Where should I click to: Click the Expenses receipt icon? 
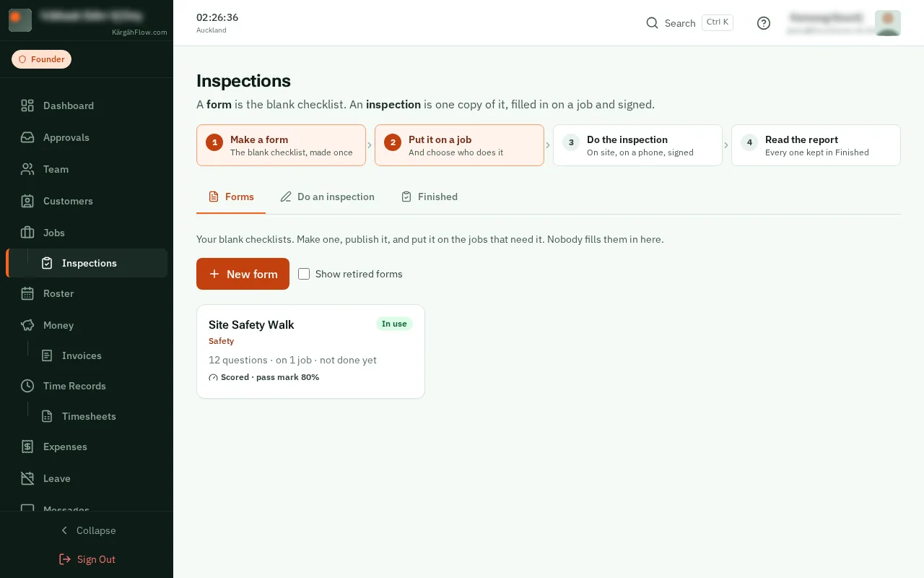[x=27, y=447]
